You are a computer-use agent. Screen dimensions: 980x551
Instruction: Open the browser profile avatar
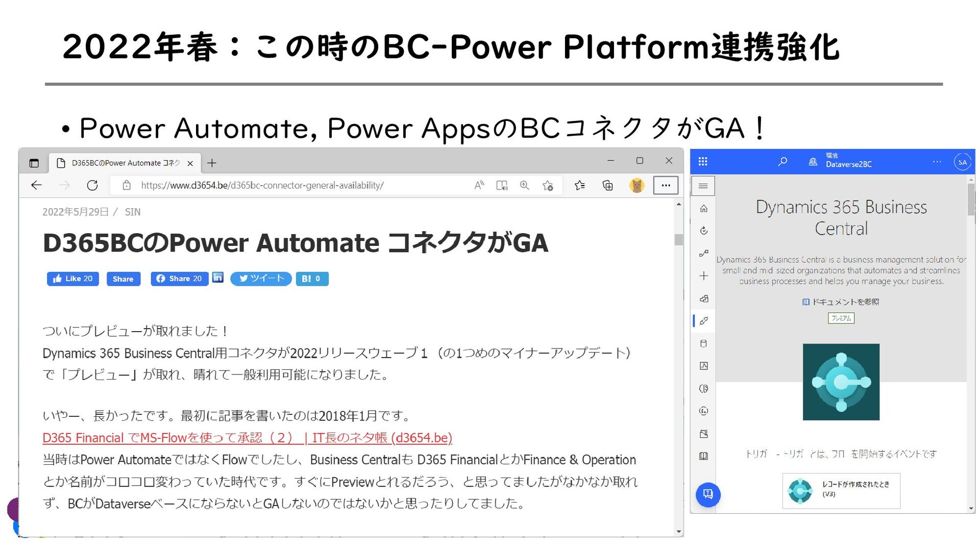click(x=636, y=185)
